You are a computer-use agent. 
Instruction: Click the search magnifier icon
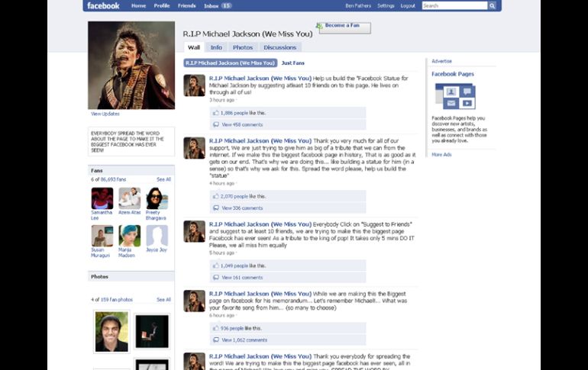493,6
